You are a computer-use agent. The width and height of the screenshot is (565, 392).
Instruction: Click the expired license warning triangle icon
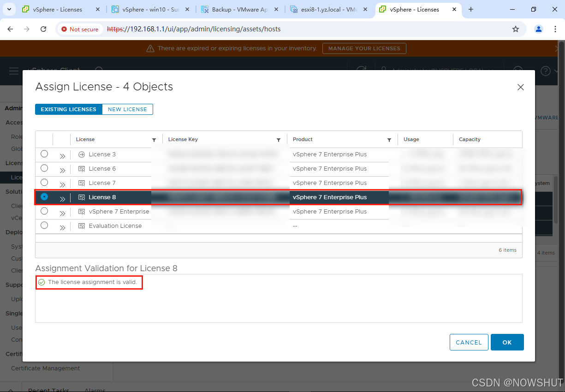150,48
